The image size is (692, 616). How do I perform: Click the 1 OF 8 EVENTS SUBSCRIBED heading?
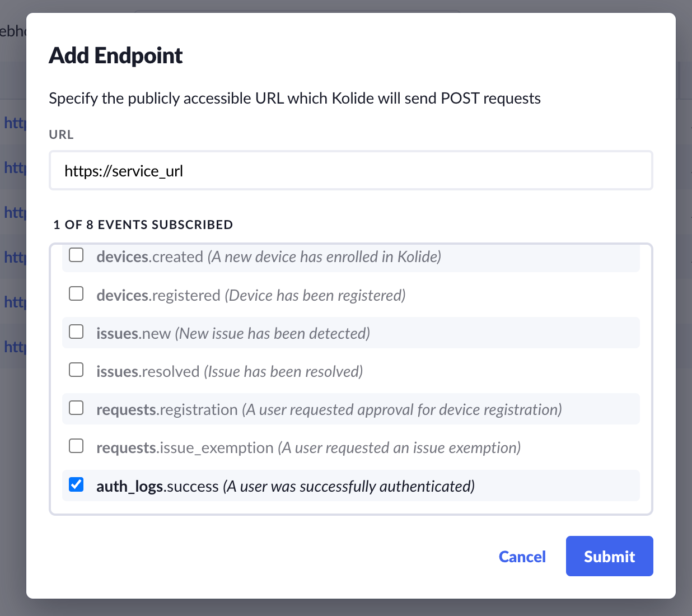click(x=143, y=225)
